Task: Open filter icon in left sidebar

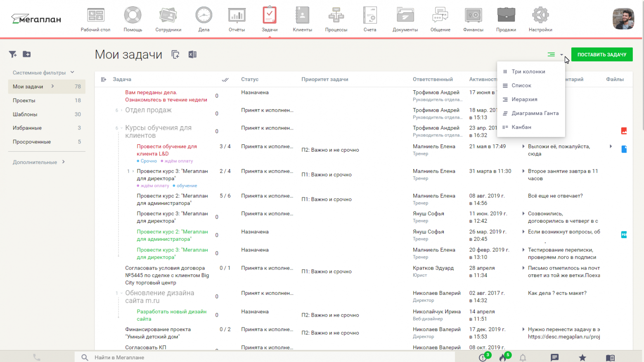Action: (x=13, y=54)
